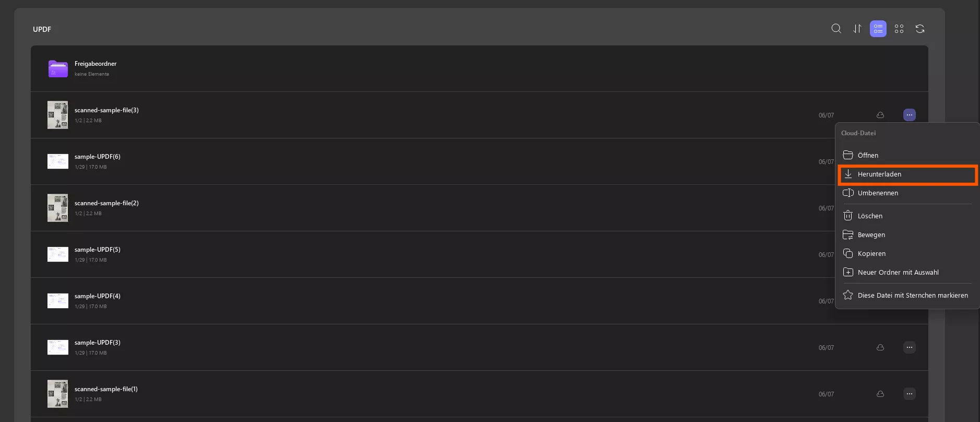Collapse the three-dot menu of scanned-sample-file(3)
Screen dimensions: 980x422
(910, 115)
